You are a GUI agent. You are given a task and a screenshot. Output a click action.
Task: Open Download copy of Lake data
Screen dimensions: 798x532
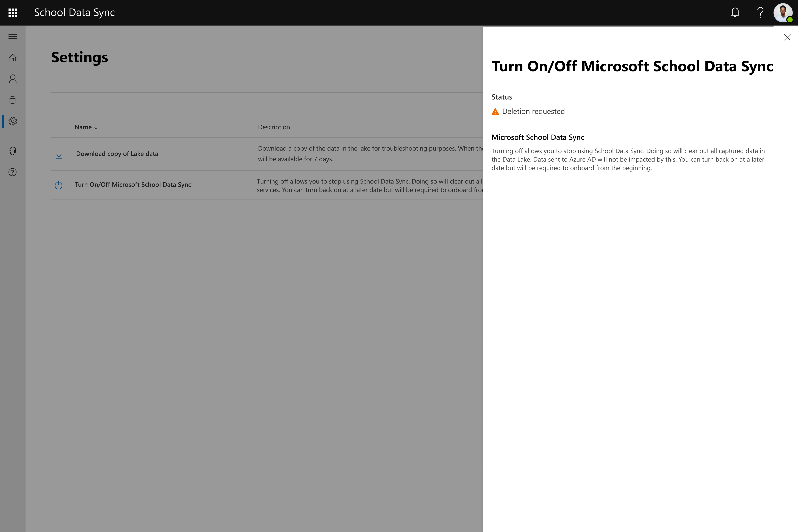(x=117, y=154)
